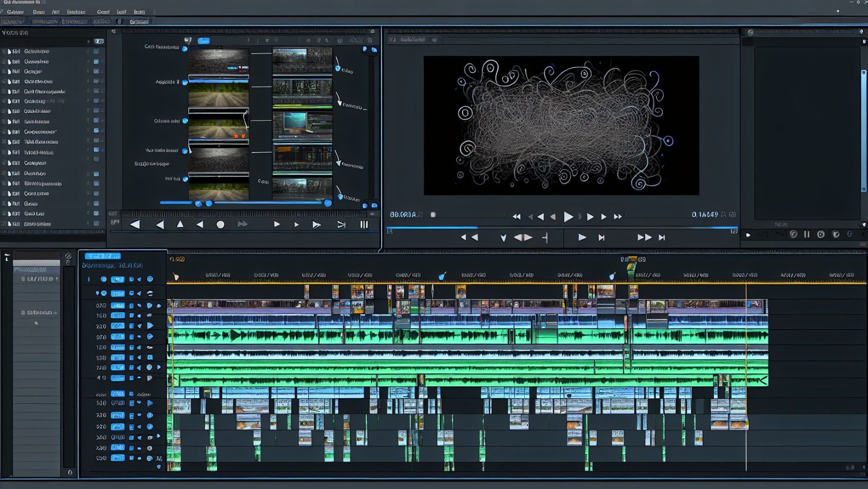Select the Record button under the preview clips
The image size is (868, 489).
(x=220, y=224)
